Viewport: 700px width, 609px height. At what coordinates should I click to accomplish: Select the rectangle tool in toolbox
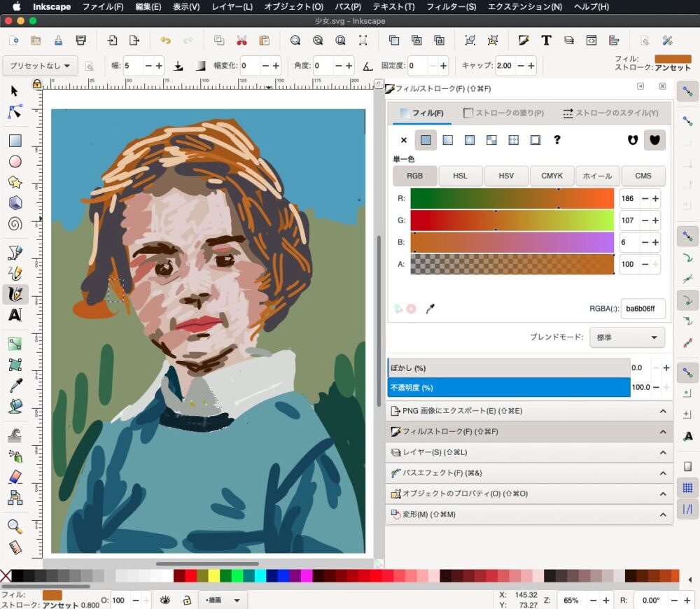coord(15,141)
